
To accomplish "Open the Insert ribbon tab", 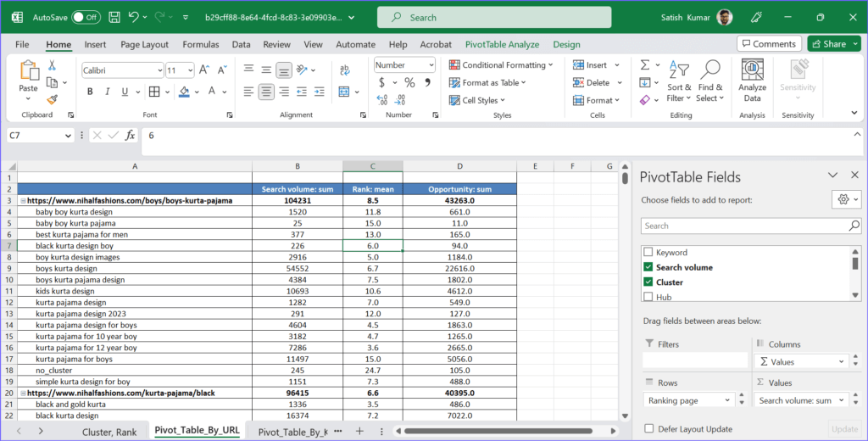I will pos(95,44).
